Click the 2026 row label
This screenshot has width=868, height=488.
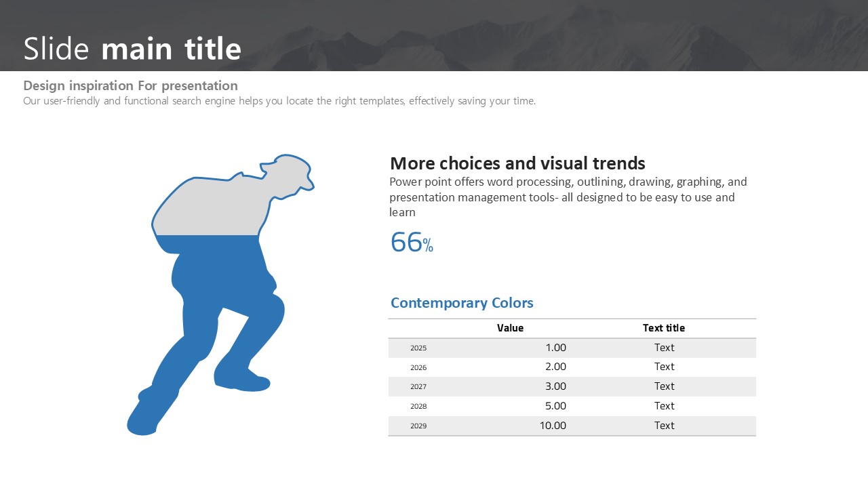click(418, 368)
